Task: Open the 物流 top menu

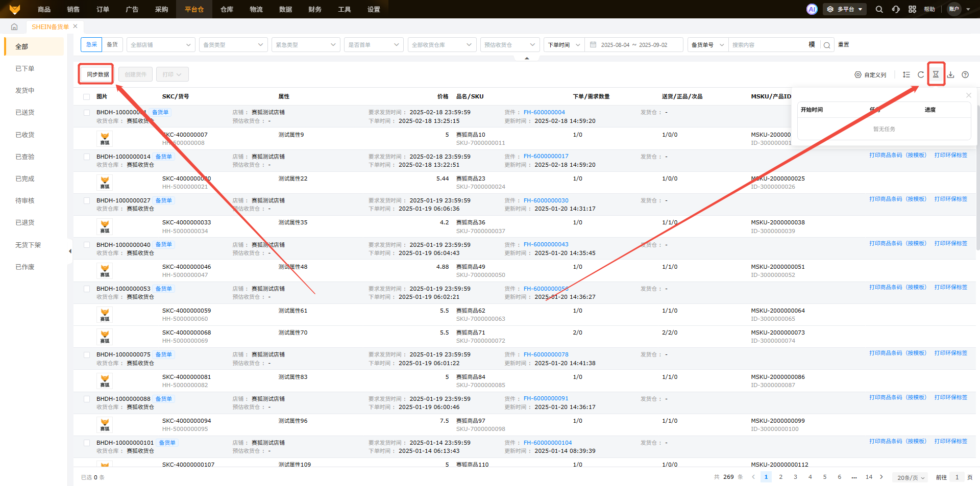Action: pyautogui.click(x=256, y=9)
